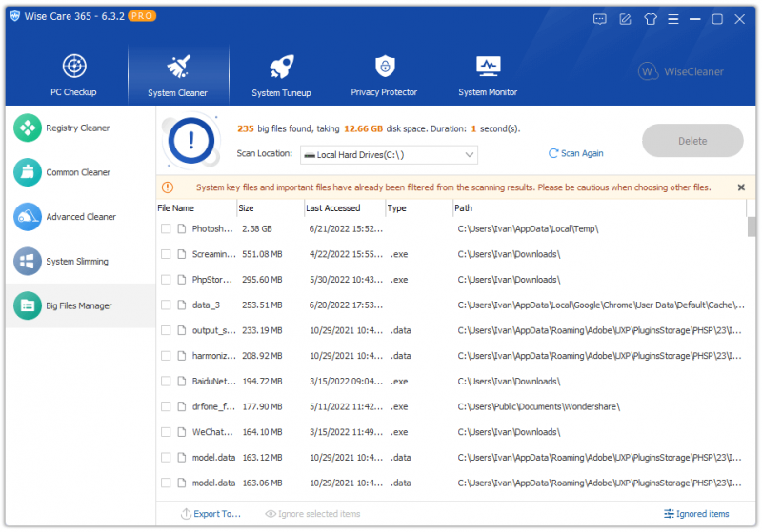Open System Tuneup tab
This screenshot has width=762, height=532.
tap(281, 75)
